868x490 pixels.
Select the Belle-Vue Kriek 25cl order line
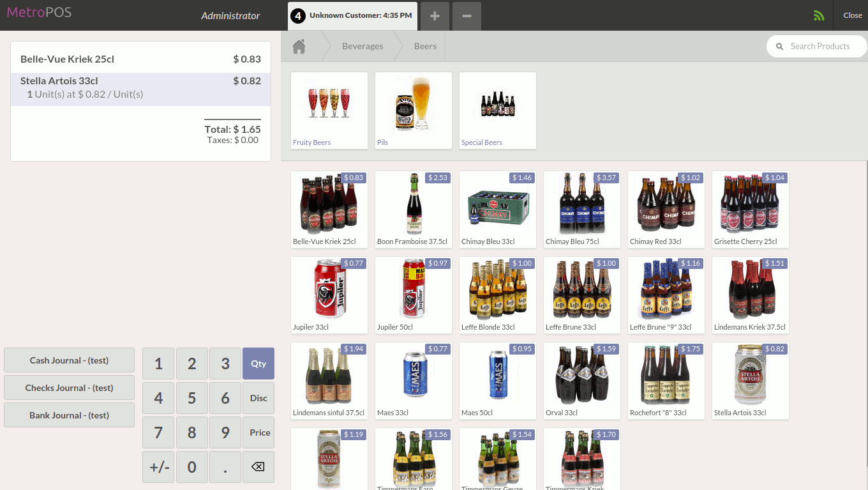point(140,59)
